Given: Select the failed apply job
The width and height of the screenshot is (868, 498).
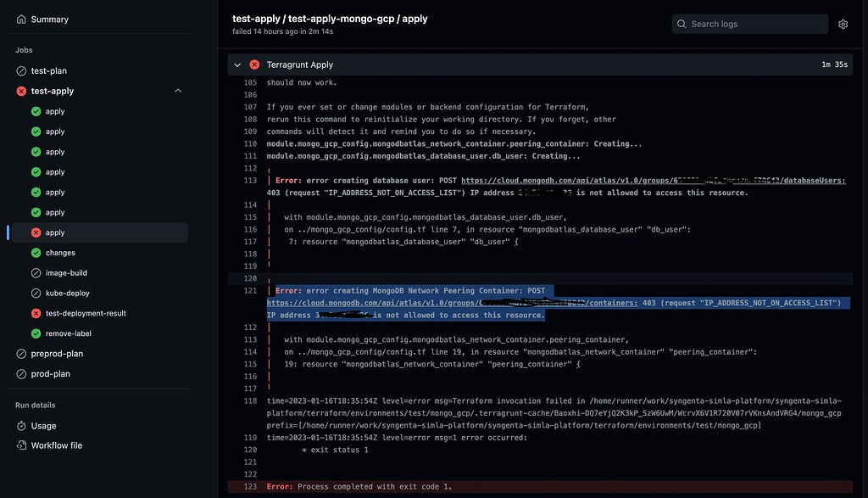Looking at the screenshot, I should 55,232.
